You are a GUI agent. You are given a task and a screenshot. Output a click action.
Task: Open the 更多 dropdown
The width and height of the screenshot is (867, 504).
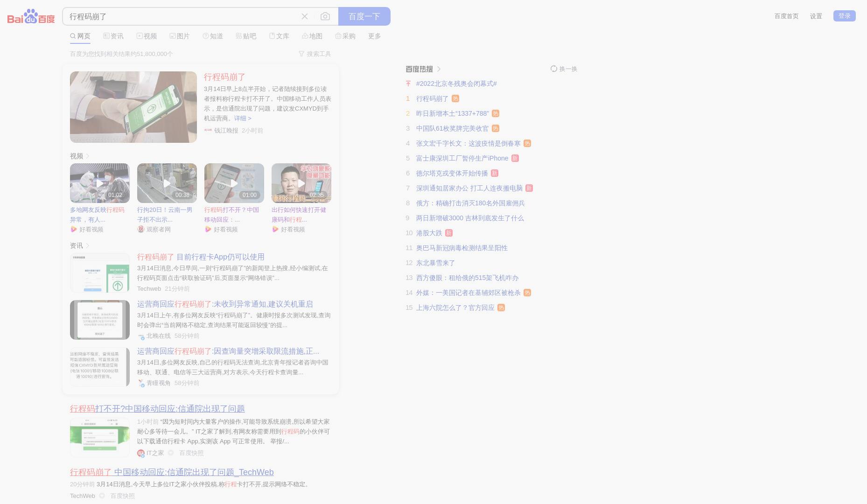coord(375,36)
